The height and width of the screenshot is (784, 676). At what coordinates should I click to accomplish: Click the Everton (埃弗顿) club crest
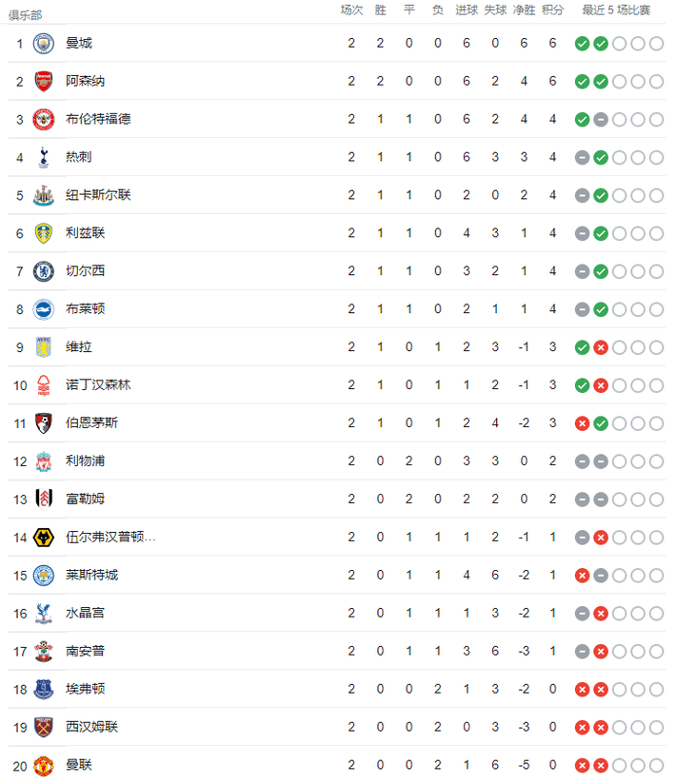coord(44,690)
